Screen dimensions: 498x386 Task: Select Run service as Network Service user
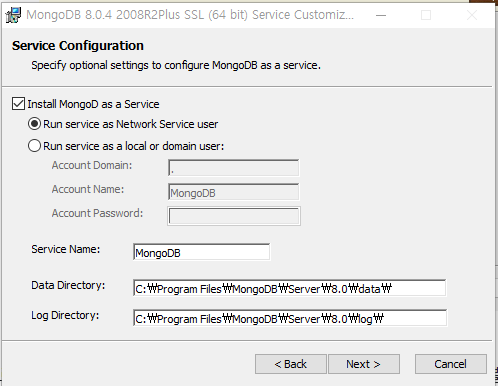point(34,124)
